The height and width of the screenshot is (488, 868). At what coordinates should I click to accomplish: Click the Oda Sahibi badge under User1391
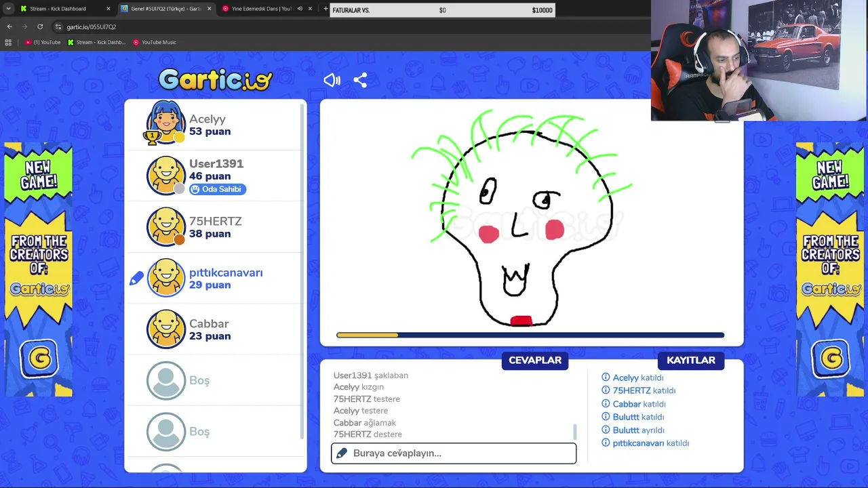tap(217, 189)
